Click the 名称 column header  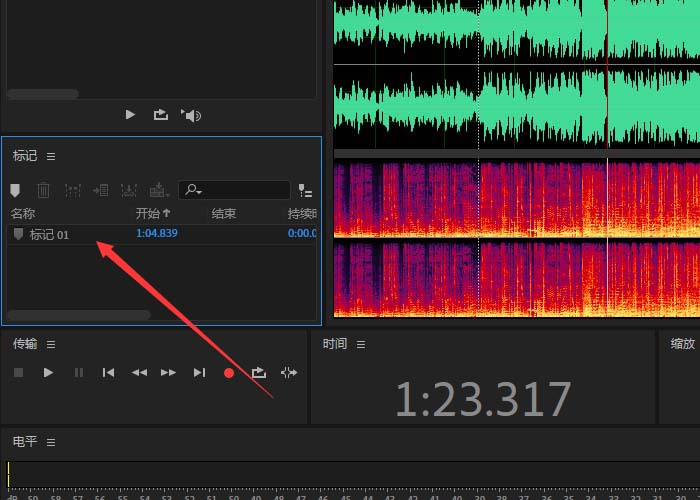(23, 213)
